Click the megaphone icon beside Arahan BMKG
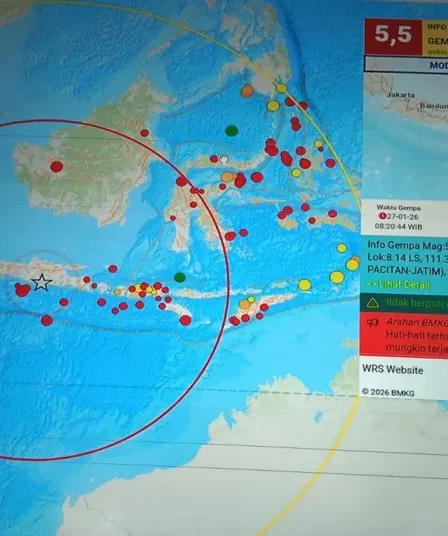This screenshot has height=536, width=448. pyautogui.click(x=372, y=322)
